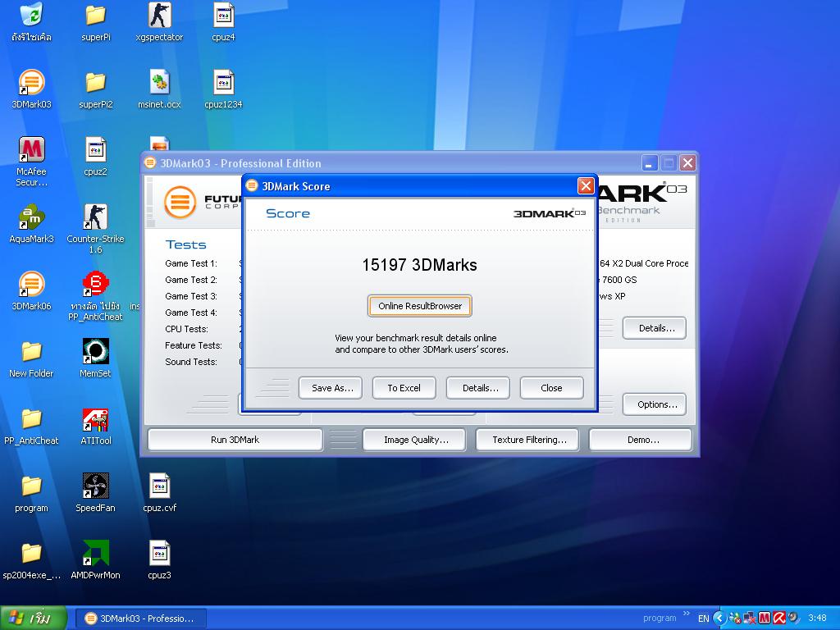Open system Details... in main window
Screen dimensions: 840x630
(655, 328)
